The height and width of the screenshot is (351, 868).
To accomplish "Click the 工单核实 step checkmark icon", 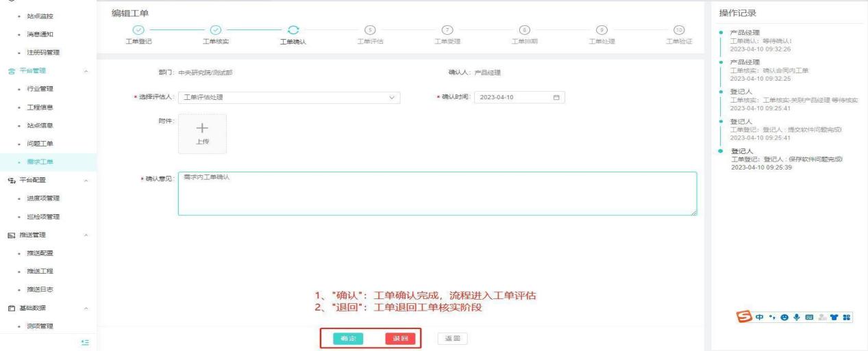I will point(216,29).
